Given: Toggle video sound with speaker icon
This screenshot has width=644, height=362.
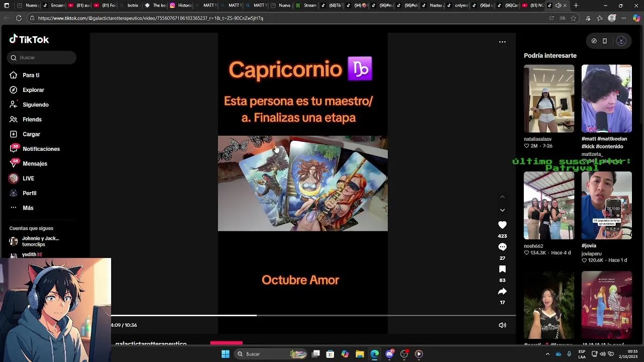Looking at the screenshot, I should 502,325.
